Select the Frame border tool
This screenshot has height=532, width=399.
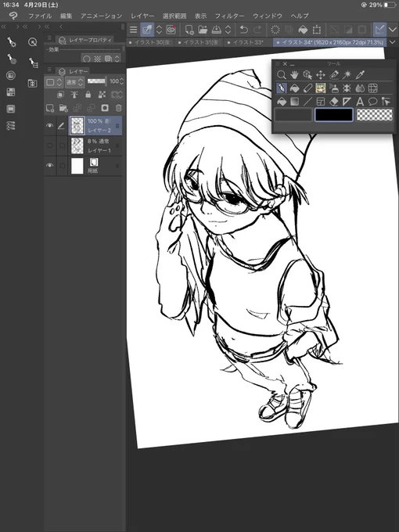pos(321,102)
